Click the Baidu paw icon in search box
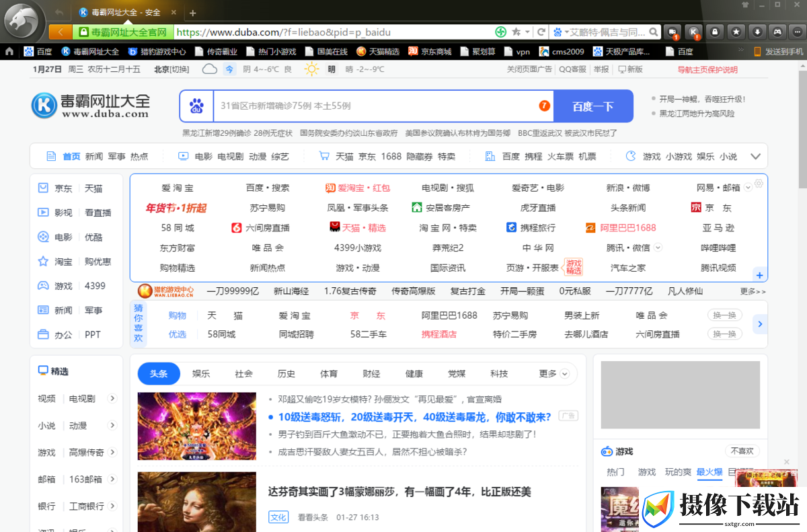Viewport: 807px width, 532px height. 196,106
